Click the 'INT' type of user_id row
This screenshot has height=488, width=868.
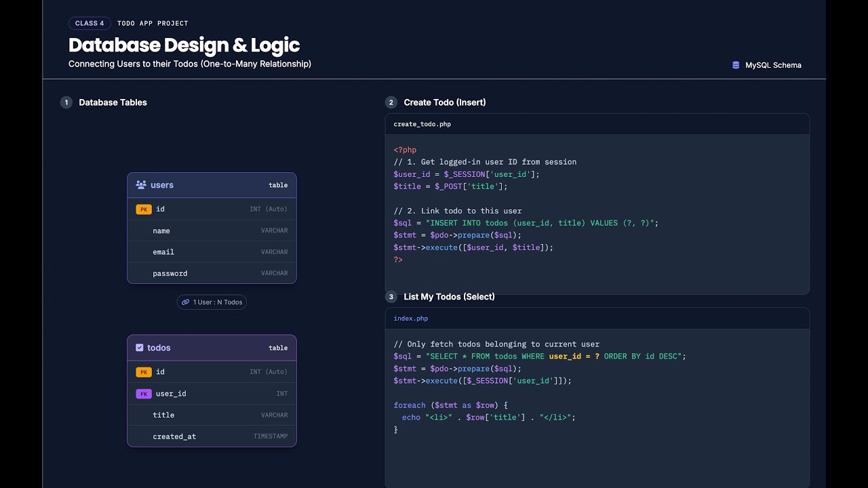282,394
